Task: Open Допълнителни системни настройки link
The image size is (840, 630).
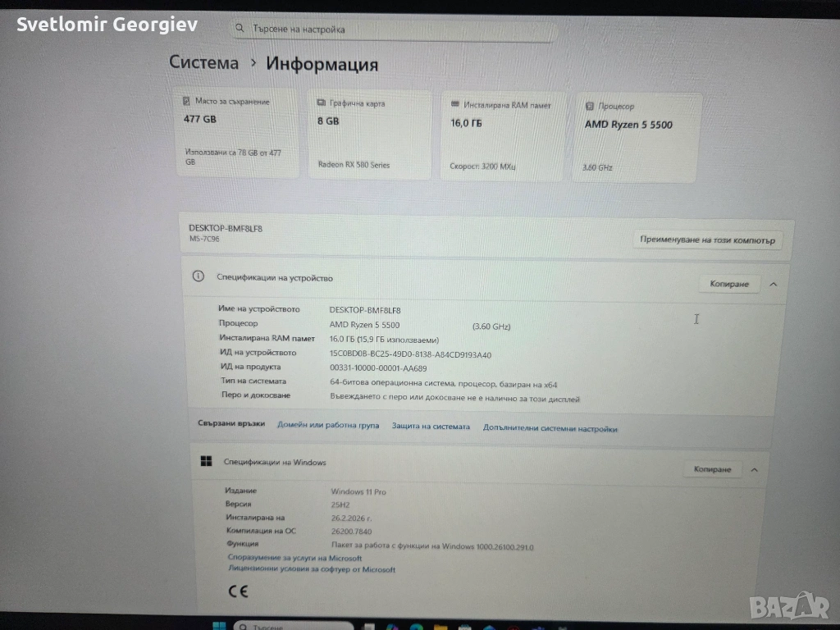Action: [x=550, y=428]
